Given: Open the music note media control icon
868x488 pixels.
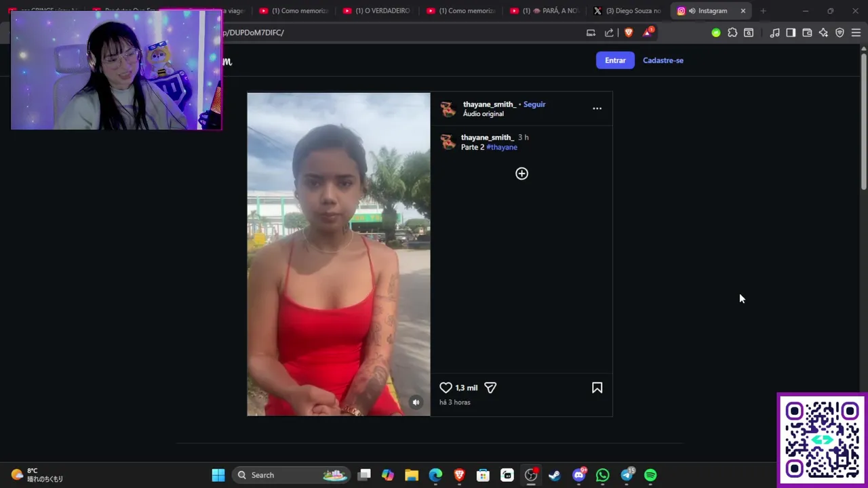Looking at the screenshot, I should pos(774,33).
